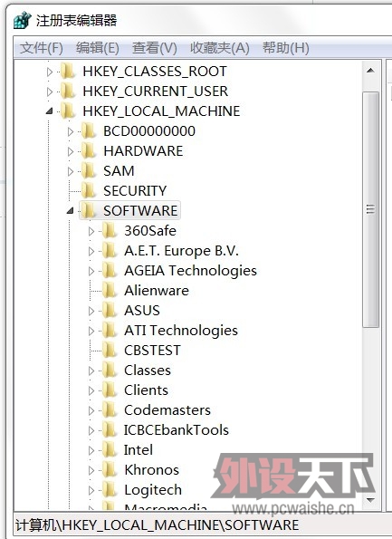
Task: Select the Codemasters key label
Action: click(167, 410)
